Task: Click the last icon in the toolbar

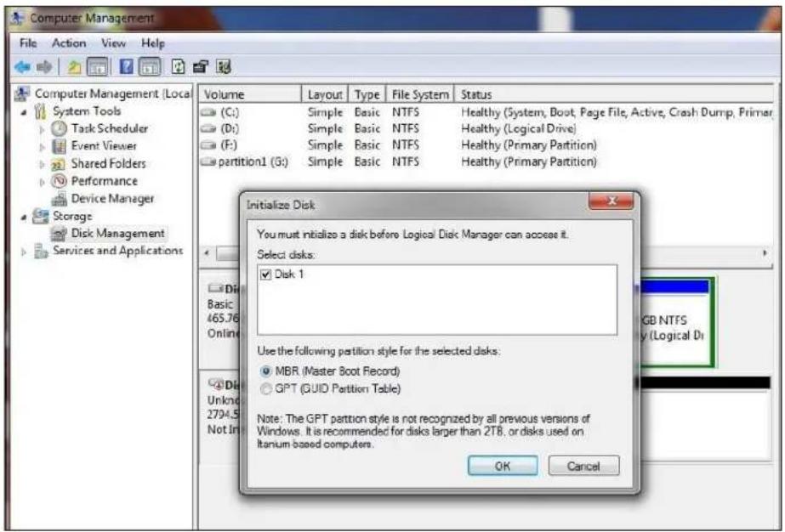Action: click(x=224, y=66)
